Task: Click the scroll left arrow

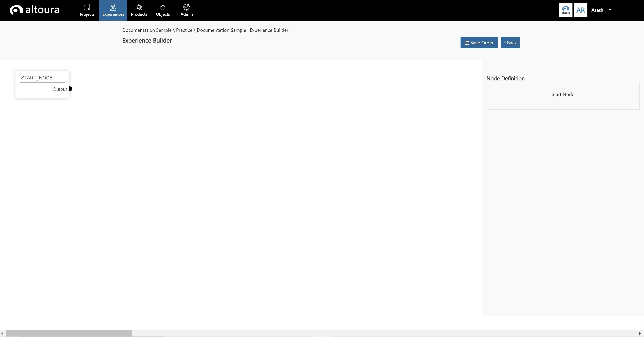Action: point(2,333)
